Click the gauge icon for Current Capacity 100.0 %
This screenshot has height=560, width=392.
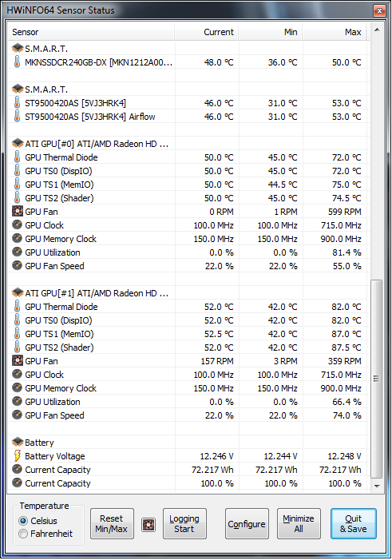coord(17,483)
